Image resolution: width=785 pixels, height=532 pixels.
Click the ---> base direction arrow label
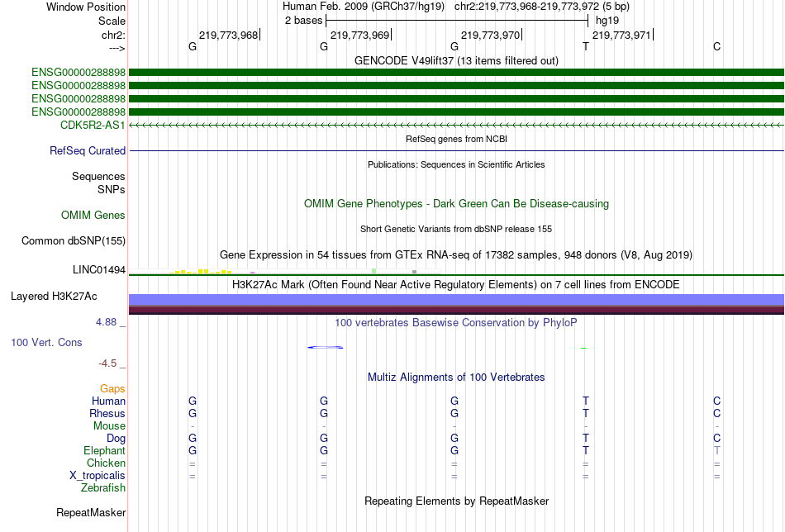click(x=117, y=48)
